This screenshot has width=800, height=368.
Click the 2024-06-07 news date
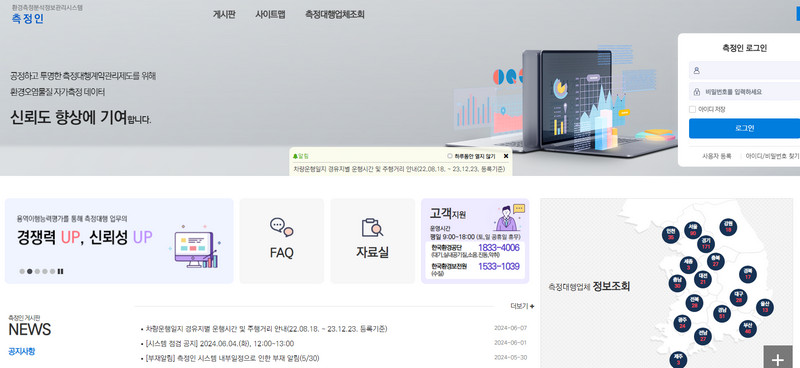510,328
